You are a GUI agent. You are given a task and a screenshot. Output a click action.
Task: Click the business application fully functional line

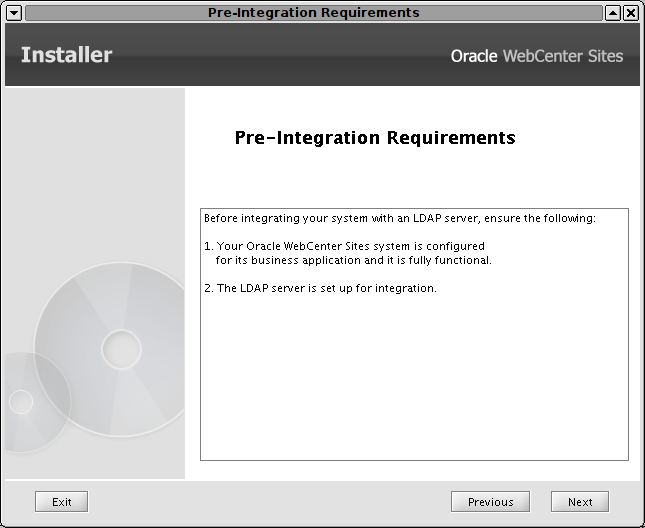pos(353,260)
